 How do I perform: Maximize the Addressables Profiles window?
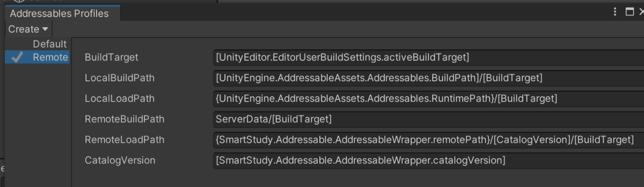tap(629, 12)
